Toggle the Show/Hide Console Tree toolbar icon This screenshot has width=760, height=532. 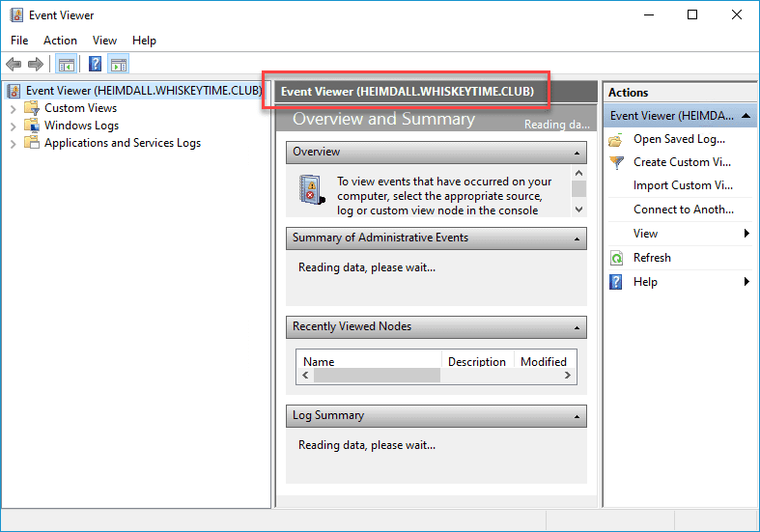coord(66,64)
